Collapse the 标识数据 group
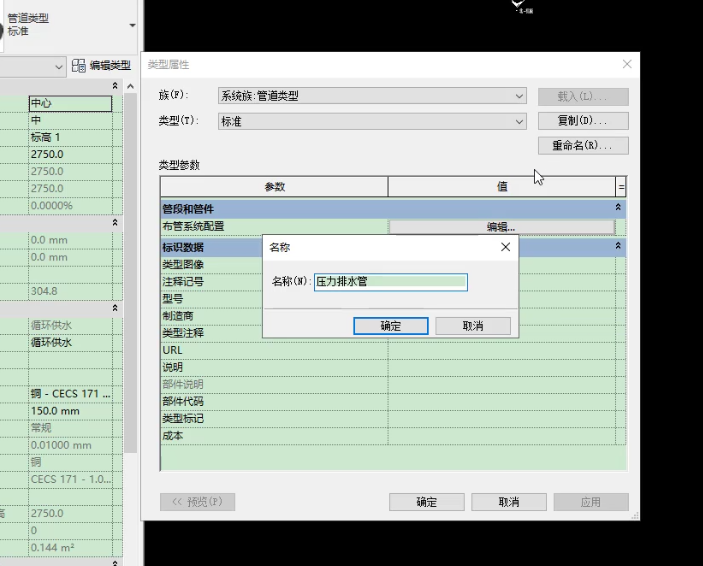Screen dimensions: 703x566 [618, 246]
